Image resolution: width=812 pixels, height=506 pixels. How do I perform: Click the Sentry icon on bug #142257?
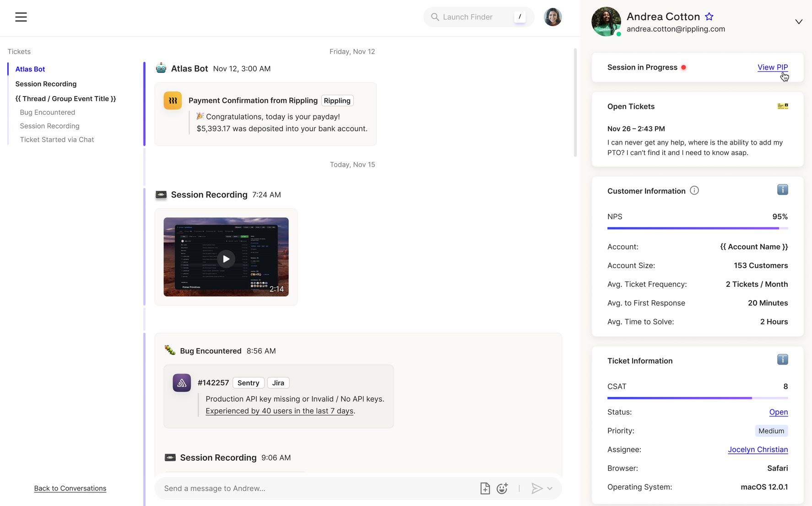[x=182, y=383]
